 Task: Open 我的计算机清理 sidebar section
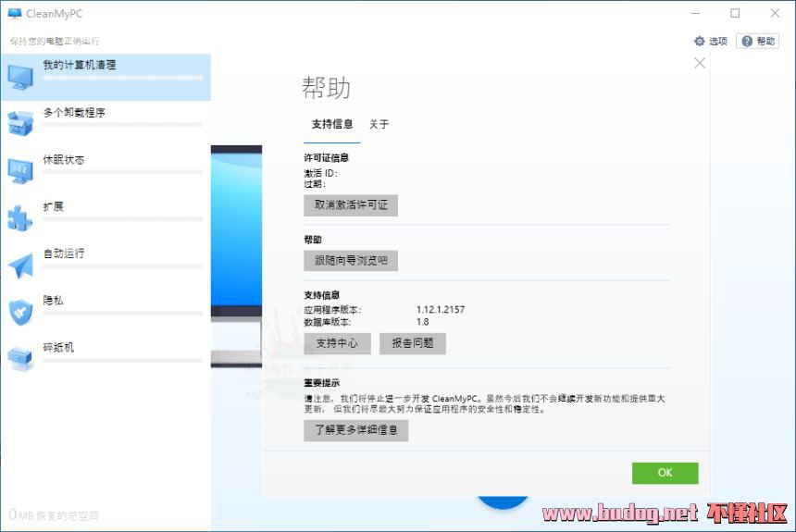[106, 77]
